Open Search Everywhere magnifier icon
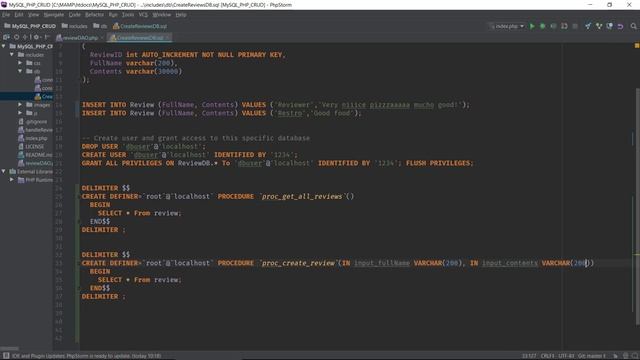640x360 pixels. [x=633, y=26]
